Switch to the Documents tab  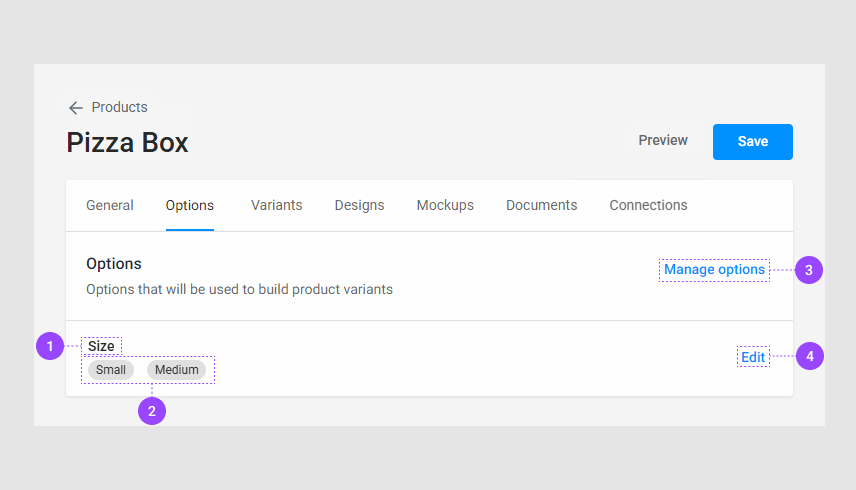coord(541,205)
